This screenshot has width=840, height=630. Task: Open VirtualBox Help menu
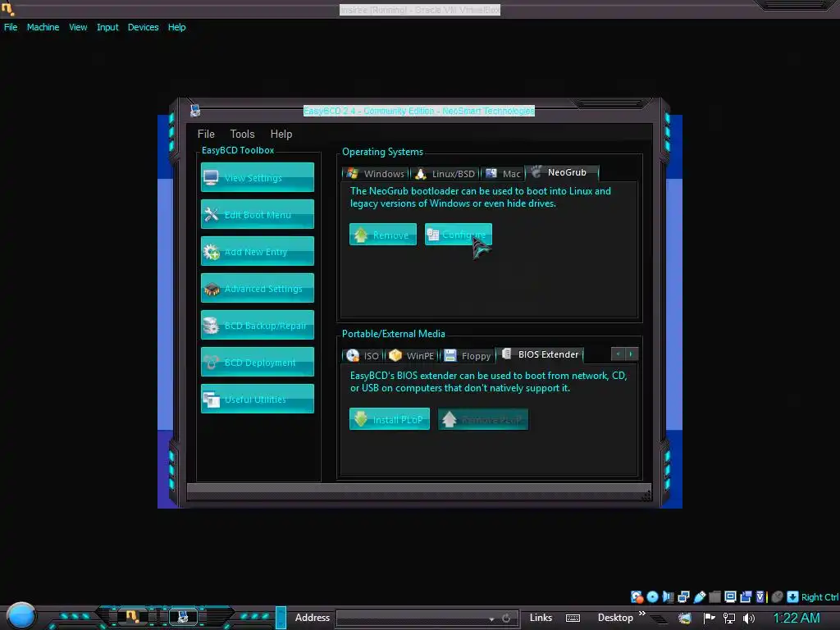coord(177,27)
